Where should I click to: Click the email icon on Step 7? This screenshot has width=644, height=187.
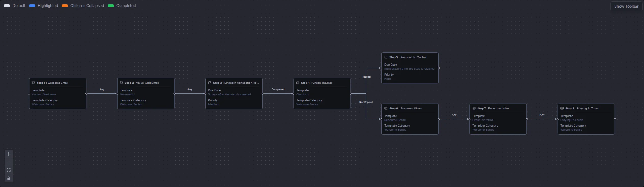pos(474,109)
